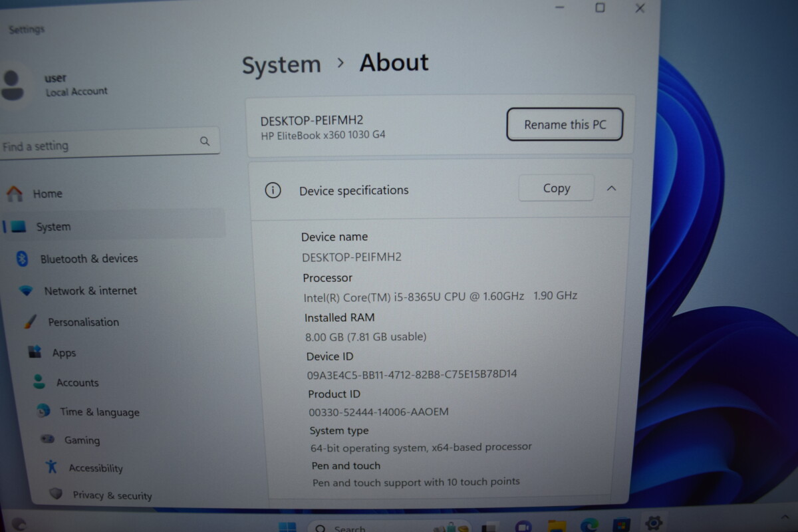Copy the device specifications
The height and width of the screenshot is (532, 798).
coord(556,188)
